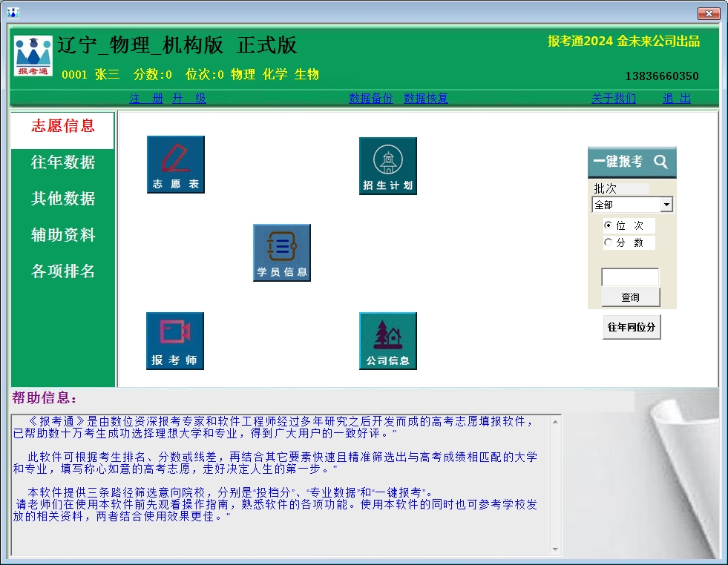Image resolution: width=728 pixels, height=565 pixels.
Task: Switch to the 其他数据 tab
Action: [63, 199]
